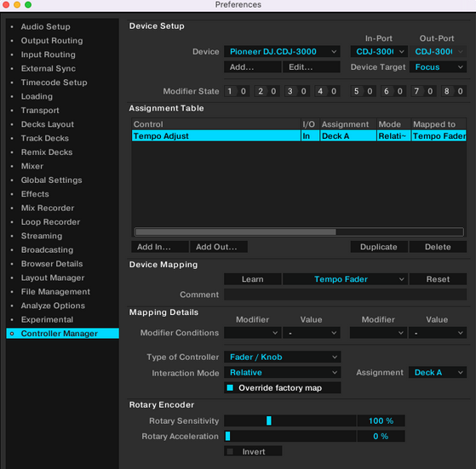Screen dimensions: 476x469
Task: Click the Edit... device button
Action: click(x=311, y=67)
